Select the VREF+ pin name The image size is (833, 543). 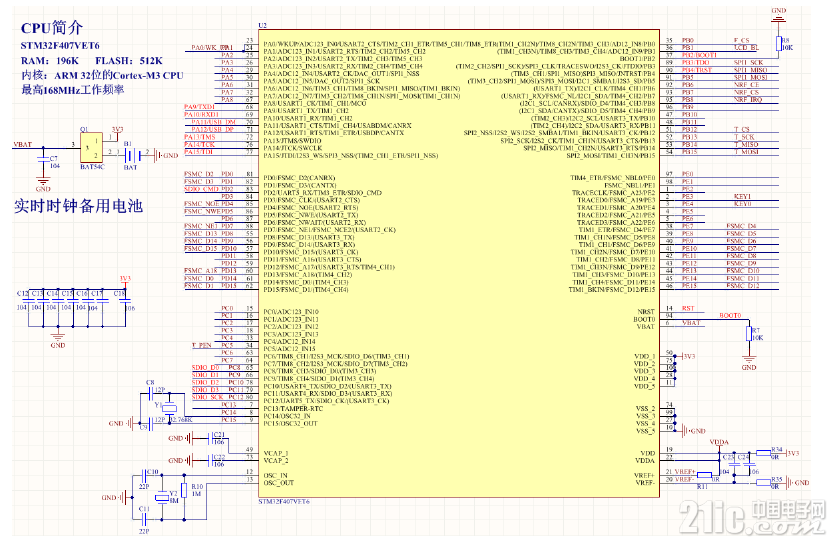[644, 476]
